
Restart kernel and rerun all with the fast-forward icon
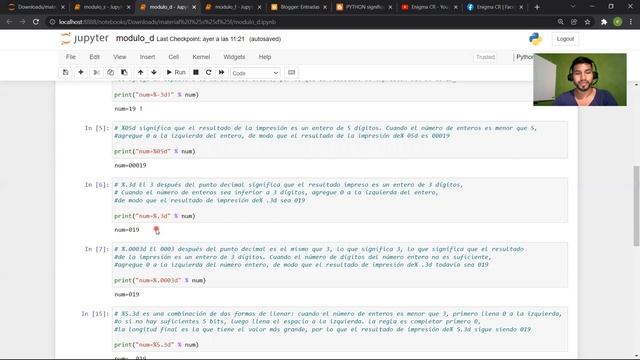222,73
